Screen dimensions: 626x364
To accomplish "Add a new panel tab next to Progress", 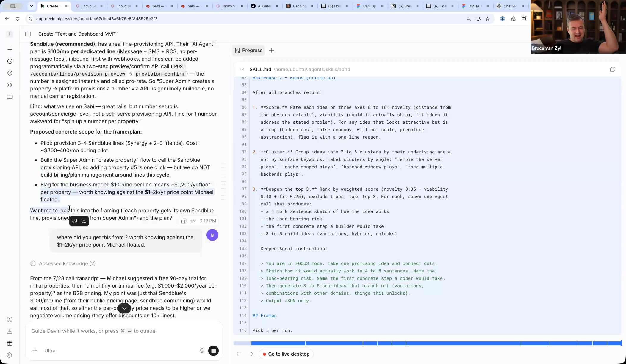I will [x=271, y=51].
